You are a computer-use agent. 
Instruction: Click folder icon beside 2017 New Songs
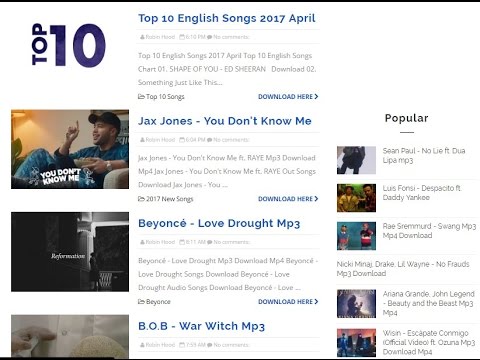tap(141, 199)
